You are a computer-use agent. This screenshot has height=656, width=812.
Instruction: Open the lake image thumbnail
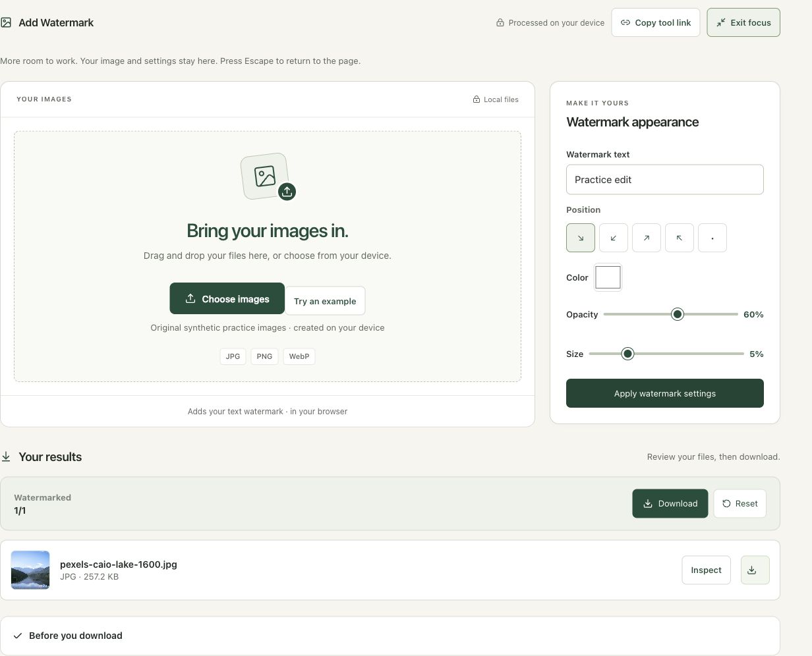click(x=30, y=570)
